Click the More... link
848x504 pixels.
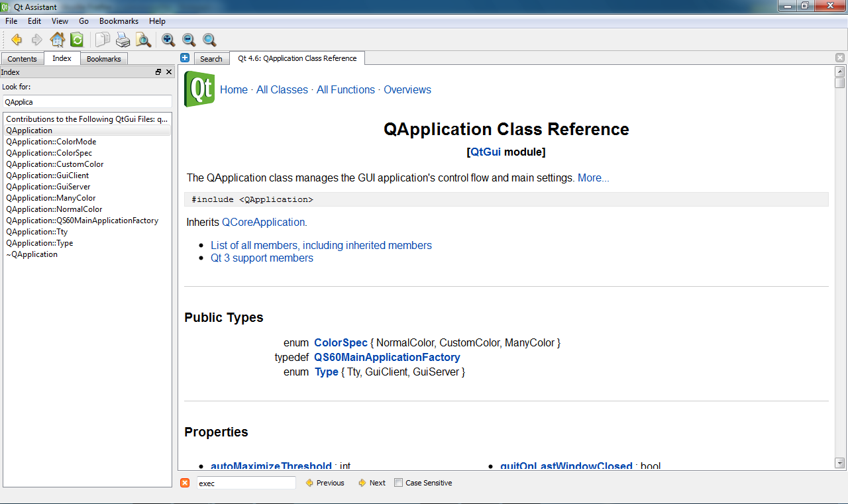594,177
